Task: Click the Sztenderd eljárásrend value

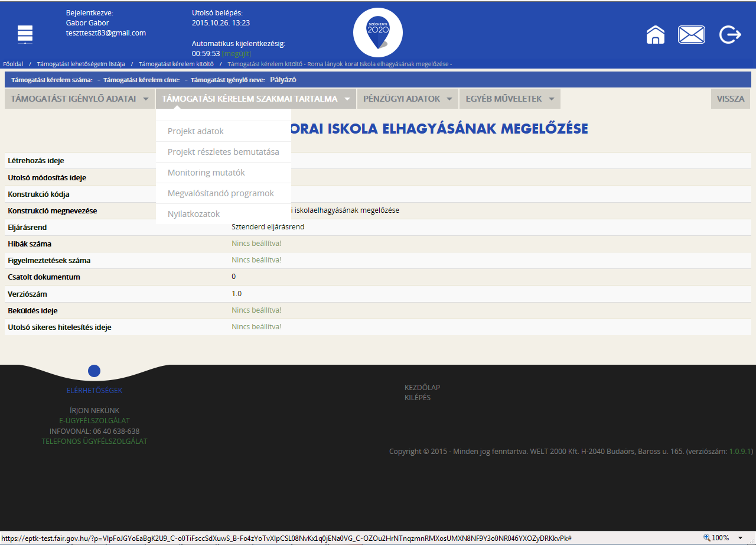Action: tap(268, 227)
